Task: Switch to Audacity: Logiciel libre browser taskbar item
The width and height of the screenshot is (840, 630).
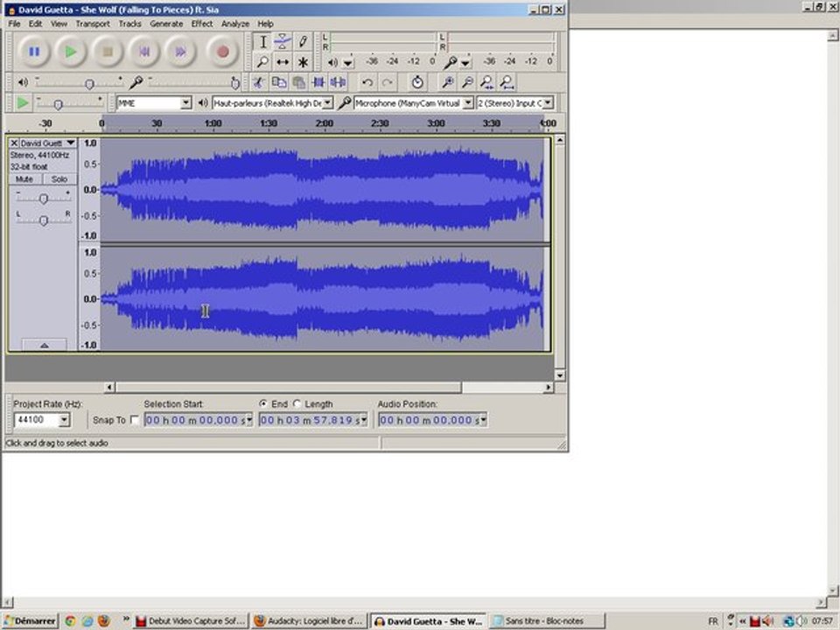Action: coord(310,621)
